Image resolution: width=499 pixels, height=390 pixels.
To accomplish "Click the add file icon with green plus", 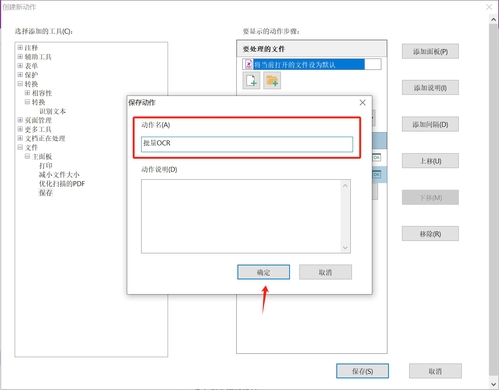I will 251,81.
